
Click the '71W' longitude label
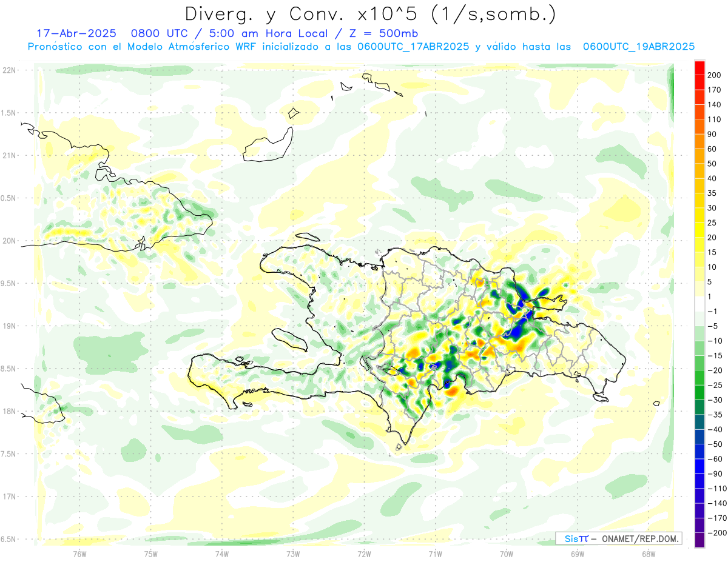[435, 554]
